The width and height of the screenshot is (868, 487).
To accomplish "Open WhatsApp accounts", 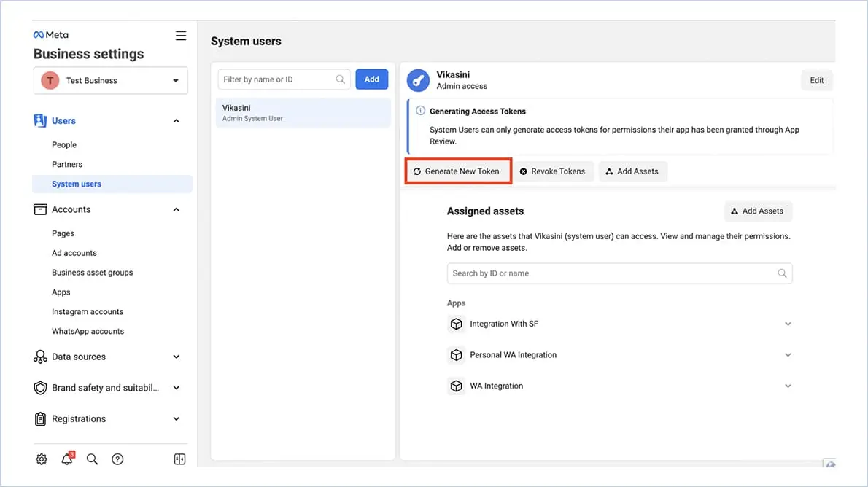I will click(x=88, y=331).
